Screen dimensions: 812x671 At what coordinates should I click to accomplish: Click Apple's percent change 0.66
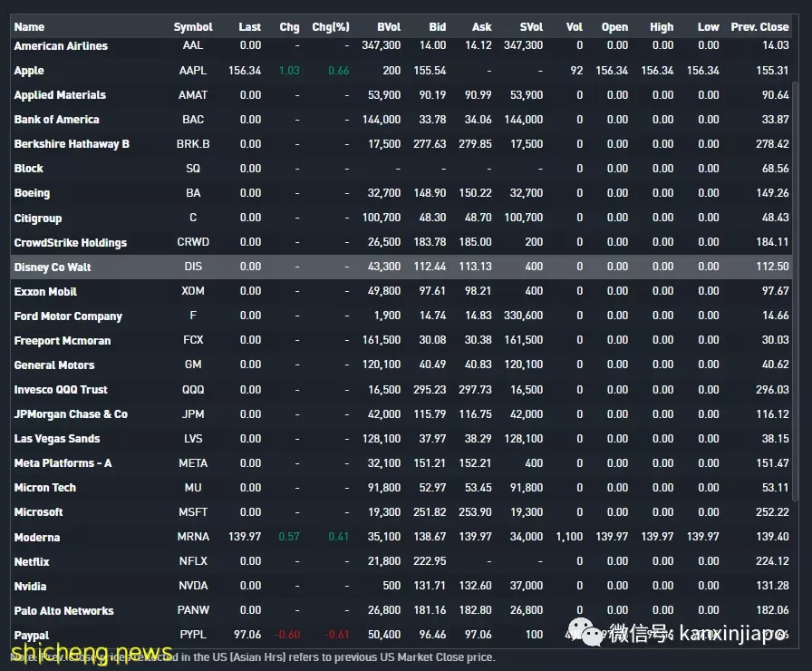339,70
